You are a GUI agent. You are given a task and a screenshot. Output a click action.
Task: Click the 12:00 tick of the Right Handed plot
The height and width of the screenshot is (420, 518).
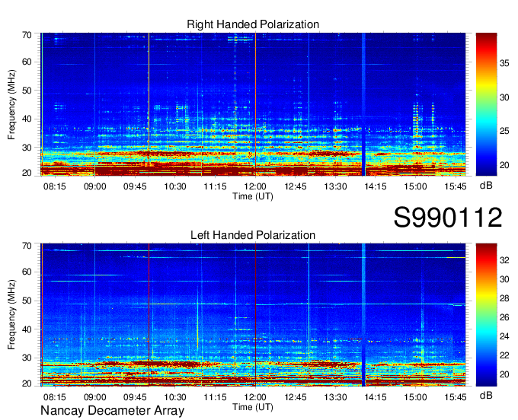pyautogui.click(x=255, y=186)
